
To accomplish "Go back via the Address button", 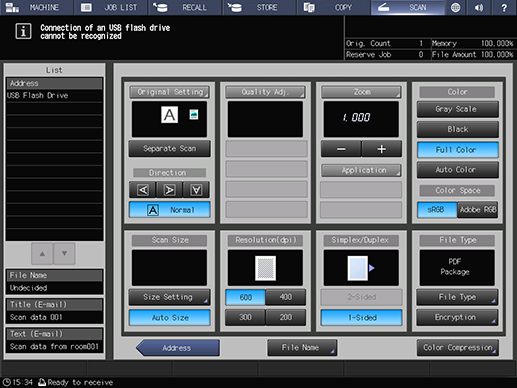I will 177,348.
